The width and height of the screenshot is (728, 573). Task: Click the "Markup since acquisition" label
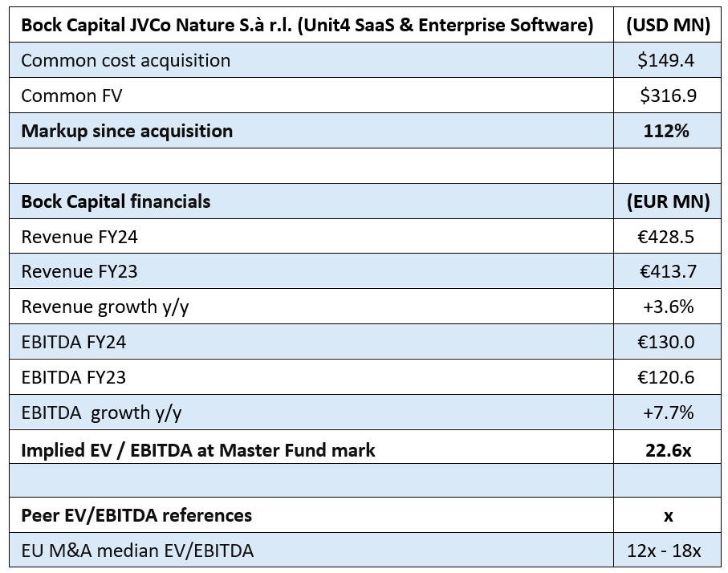click(x=127, y=131)
